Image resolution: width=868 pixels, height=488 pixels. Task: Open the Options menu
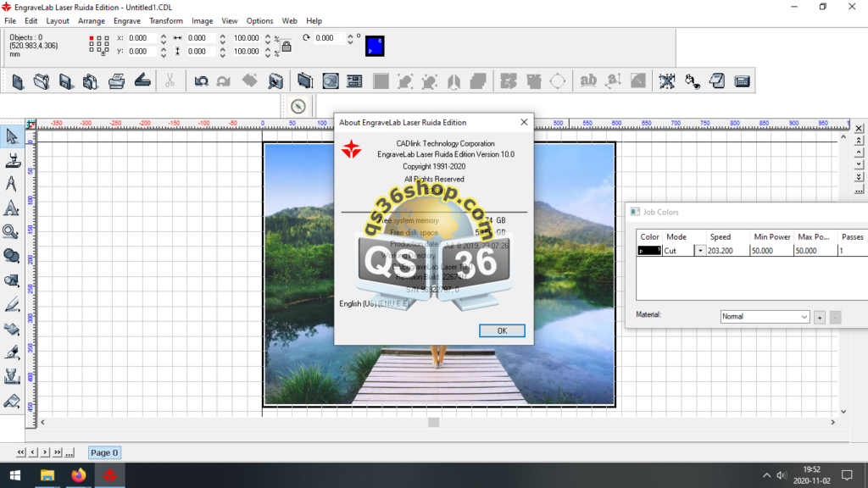[x=259, y=21]
